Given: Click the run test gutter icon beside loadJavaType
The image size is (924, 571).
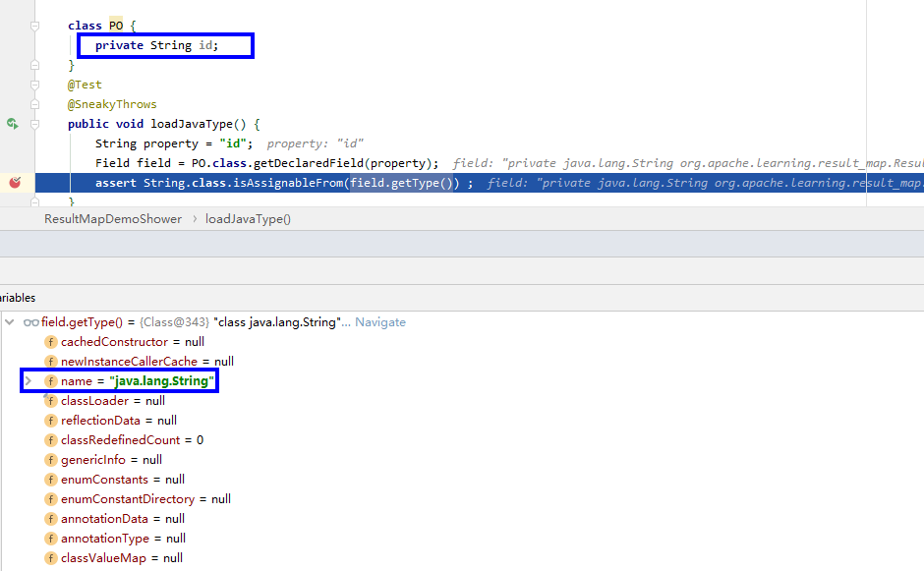Looking at the screenshot, I should [x=13, y=124].
